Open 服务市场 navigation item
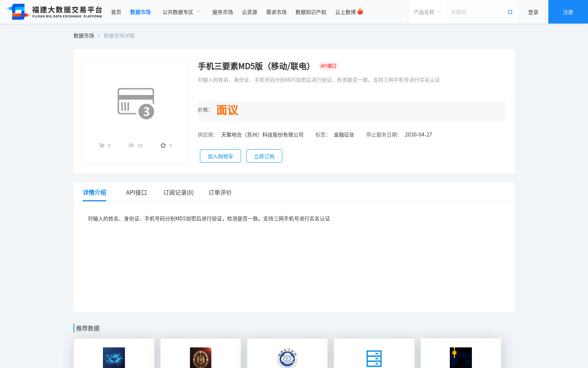Screen dimensions: 588x368 [223, 12]
